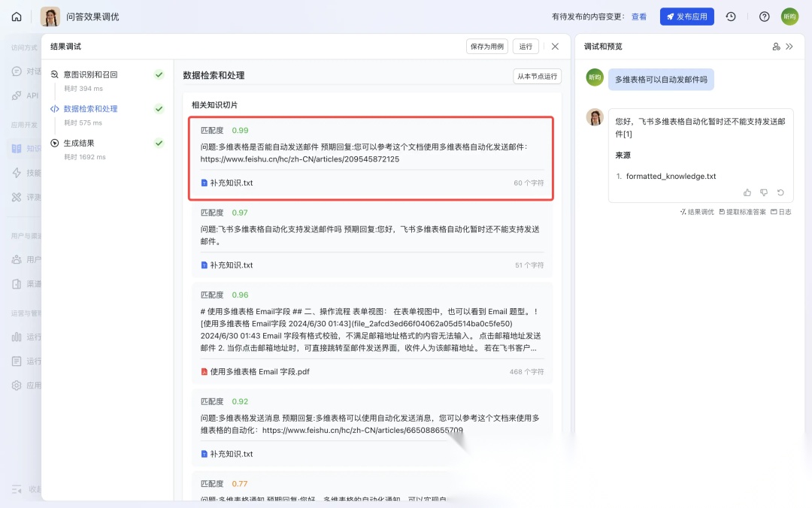
Task: Open document-list 运行 icon in sidebar
Action: click(x=17, y=361)
